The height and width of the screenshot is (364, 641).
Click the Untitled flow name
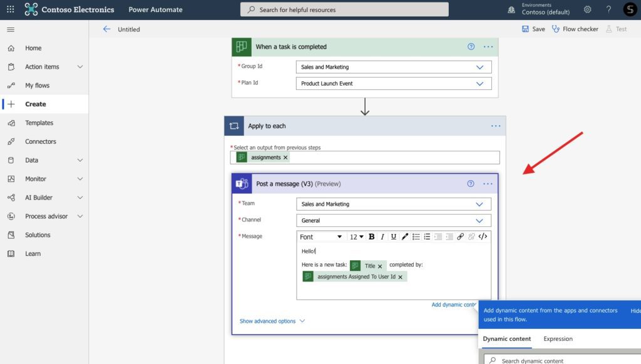tap(129, 29)
